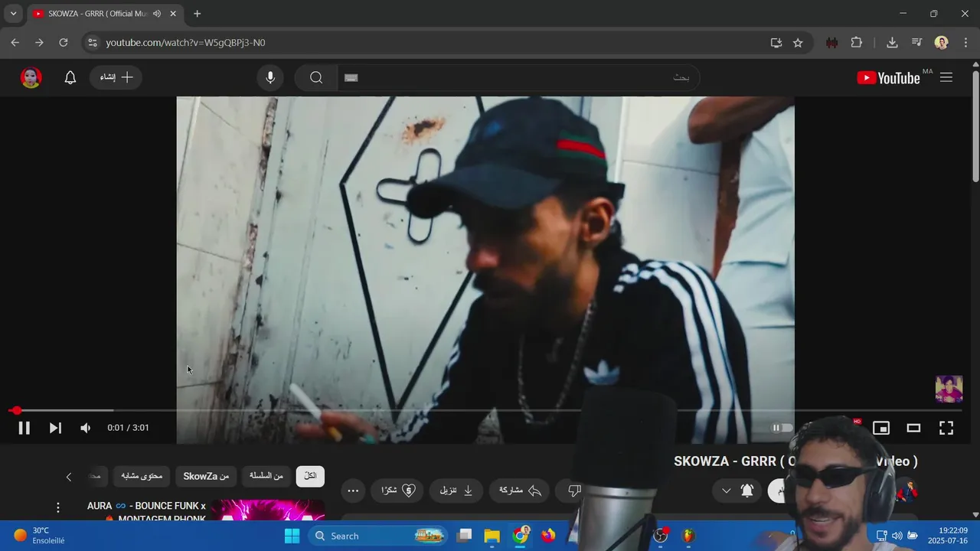This screenshot has width=980, height=551.
Task: Open the Windows Start menu
Action: pos(292,536)
